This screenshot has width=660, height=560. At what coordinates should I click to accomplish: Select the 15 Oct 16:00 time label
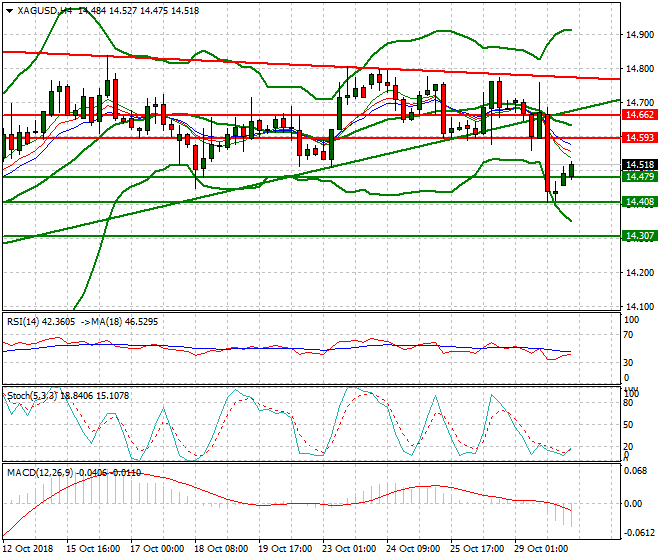coord(93,549)
